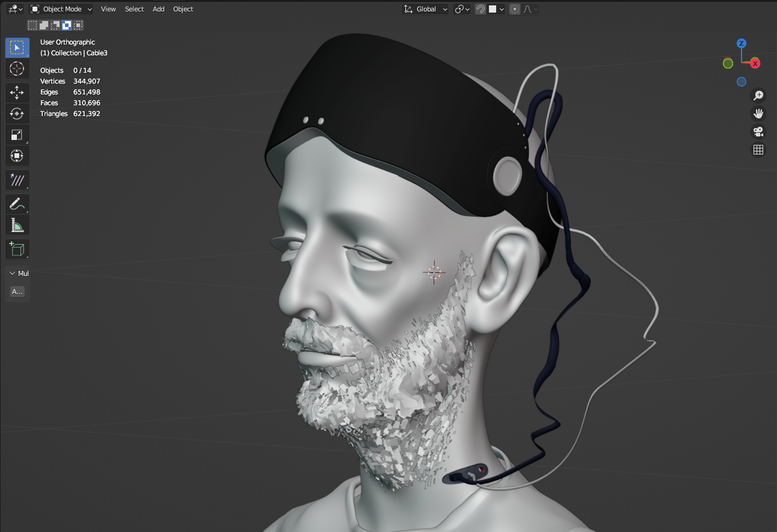
Task: Toggle snapping magnet
Action: click(x=481, y=9)
